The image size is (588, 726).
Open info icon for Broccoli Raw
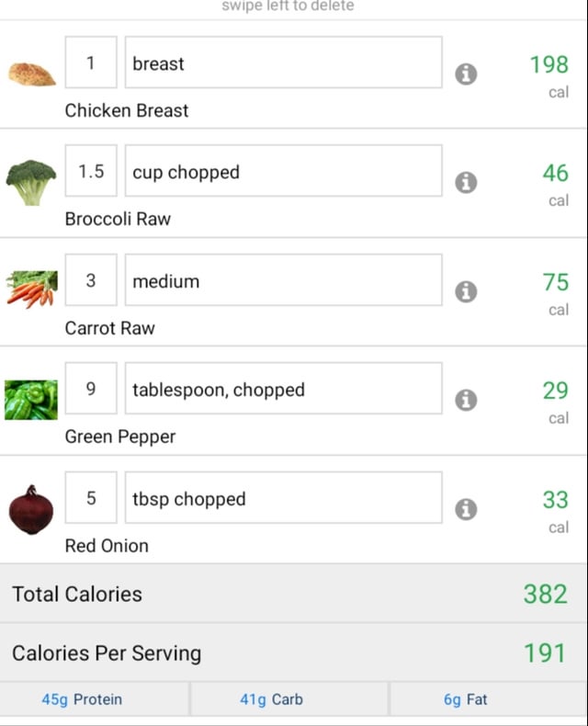point(466,183)
